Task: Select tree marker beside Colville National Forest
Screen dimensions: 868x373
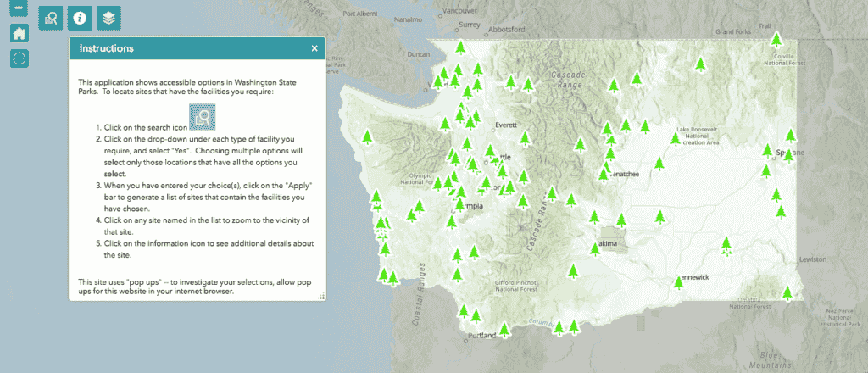Action: point(776,40)
